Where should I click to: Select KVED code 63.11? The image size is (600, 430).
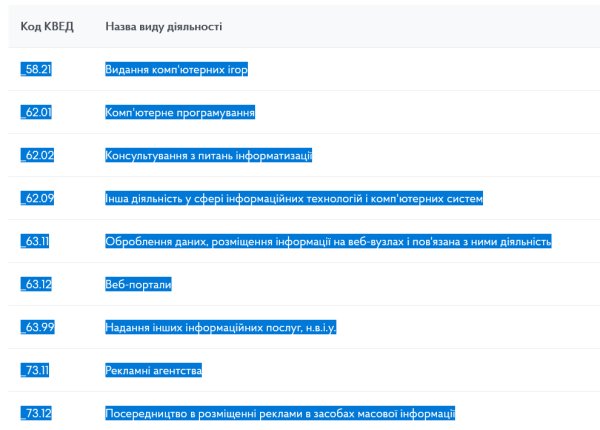[x=37, y=242]
